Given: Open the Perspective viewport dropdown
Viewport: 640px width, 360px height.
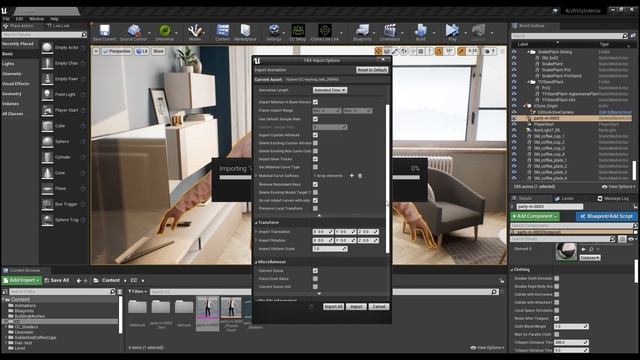Looking at the screenshot, I should coord(117,51).
